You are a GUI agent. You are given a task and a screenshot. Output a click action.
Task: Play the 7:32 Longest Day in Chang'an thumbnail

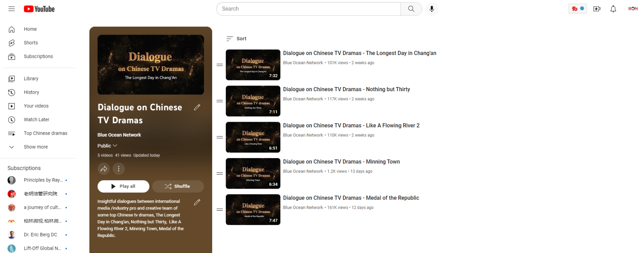click(253, 65)
